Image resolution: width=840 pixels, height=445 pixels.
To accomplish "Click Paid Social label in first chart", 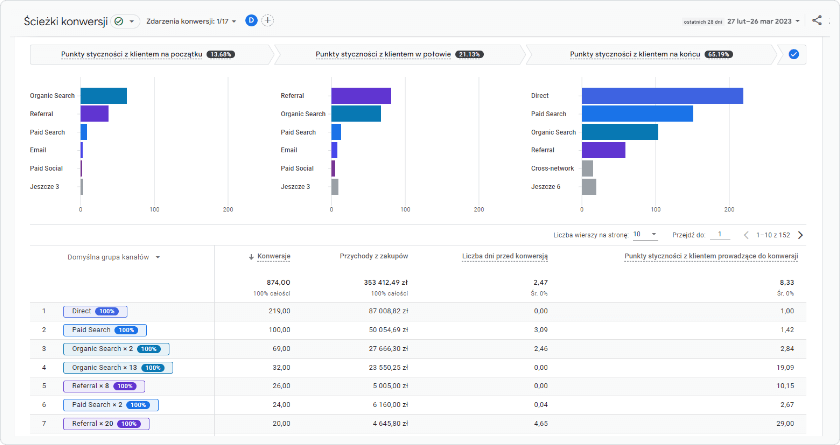I will (46, 168).
